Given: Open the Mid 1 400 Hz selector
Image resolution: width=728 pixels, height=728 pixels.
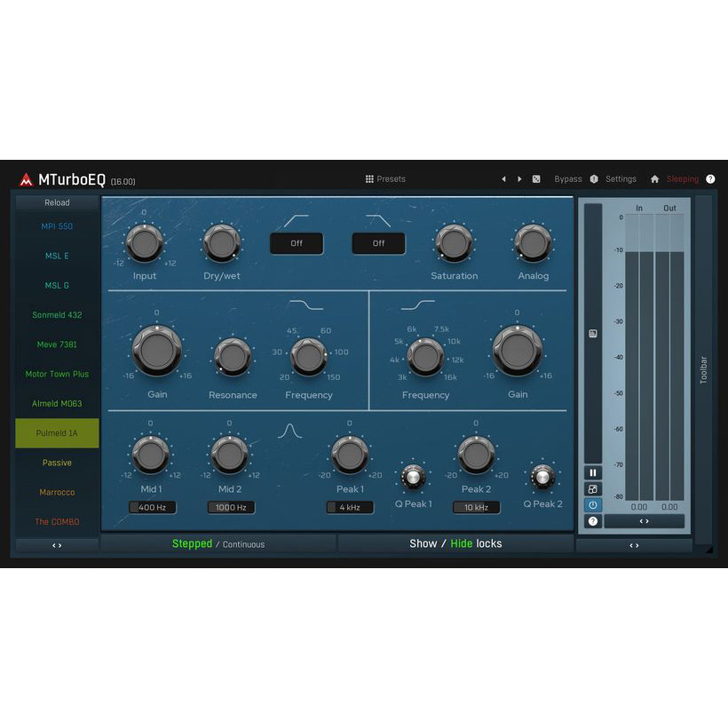Looking at the screenshot, I should pyautogui.click(x=153, y=508).
